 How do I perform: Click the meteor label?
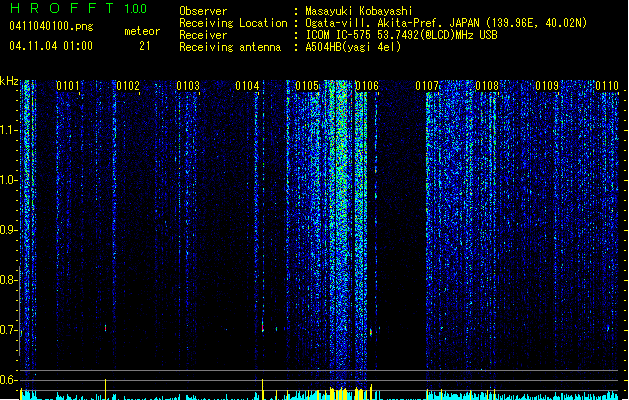pyautogui.click(x=142, y=31)
